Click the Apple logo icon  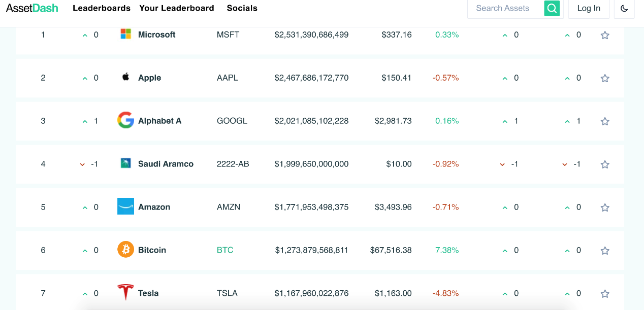point(125,77)
